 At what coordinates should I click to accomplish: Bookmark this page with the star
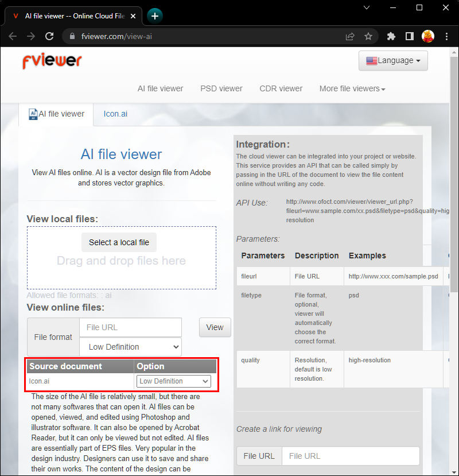(368, 36)
